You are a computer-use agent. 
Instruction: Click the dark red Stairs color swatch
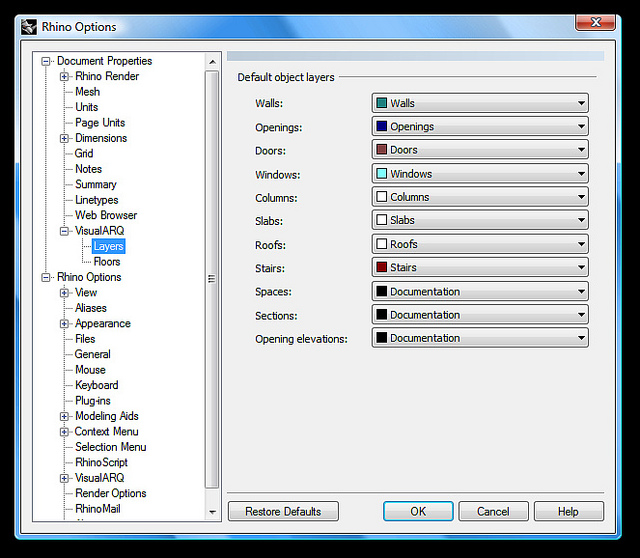(381, 268)
